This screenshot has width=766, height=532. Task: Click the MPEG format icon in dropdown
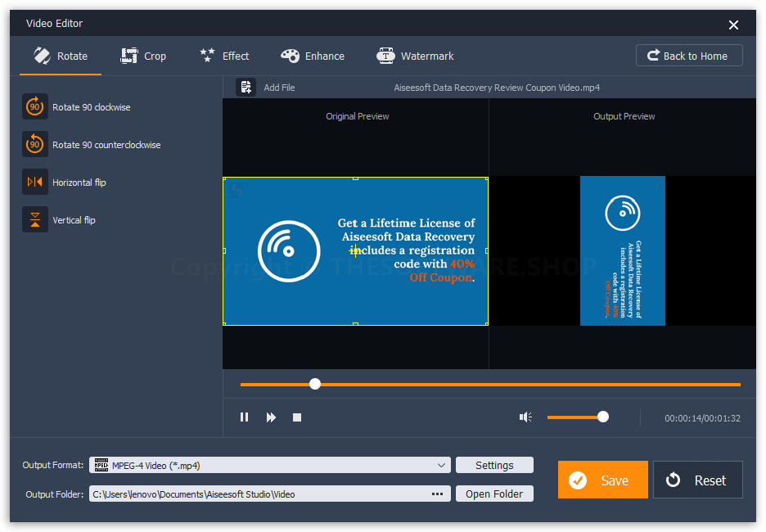tap(101, 465)
